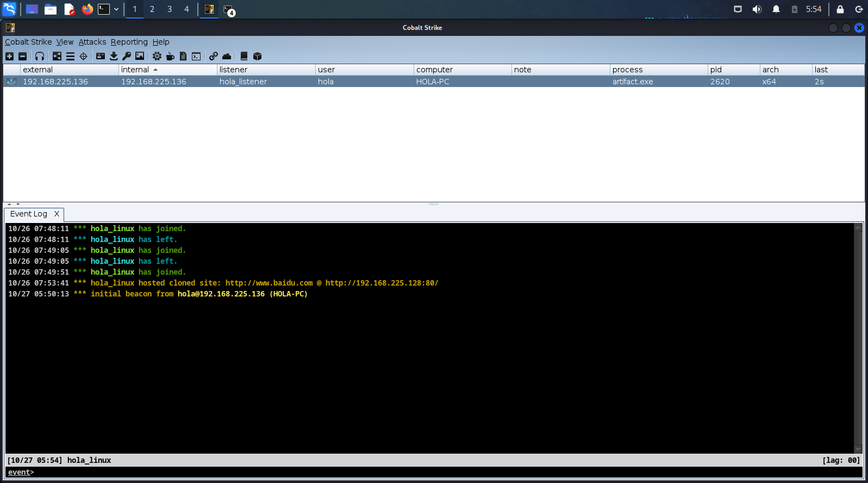Click the terminal icon for scripted web delivery
Screen dimensions: 868x483
196,56
